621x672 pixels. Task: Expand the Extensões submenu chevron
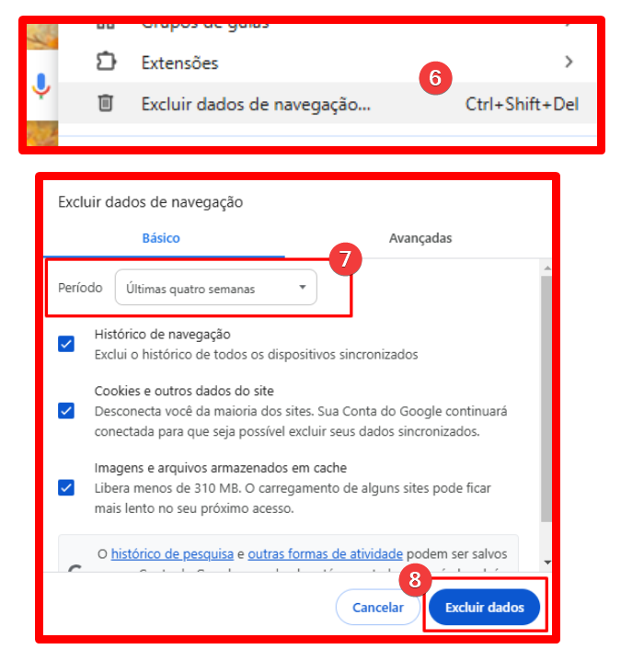point(569,62)
